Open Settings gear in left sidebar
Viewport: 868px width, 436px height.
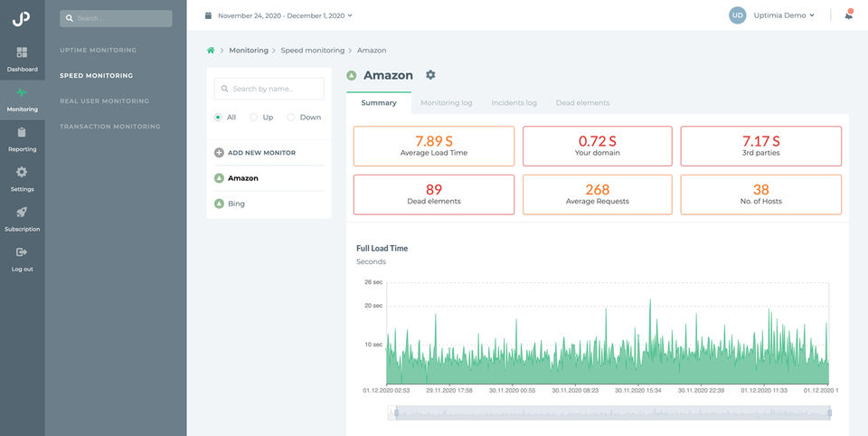pyautogui.click(x=22, y=172)
